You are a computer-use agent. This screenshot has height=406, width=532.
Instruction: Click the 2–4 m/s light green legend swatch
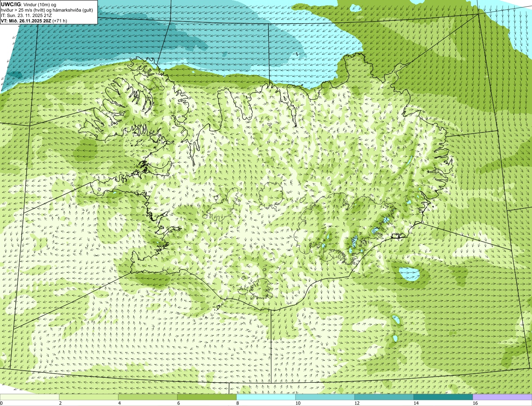(89, 397)
